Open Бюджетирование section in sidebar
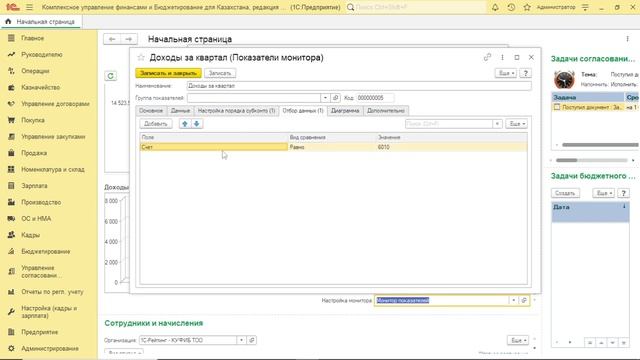This screenshot has height=360, width=640. click(46, 251)
